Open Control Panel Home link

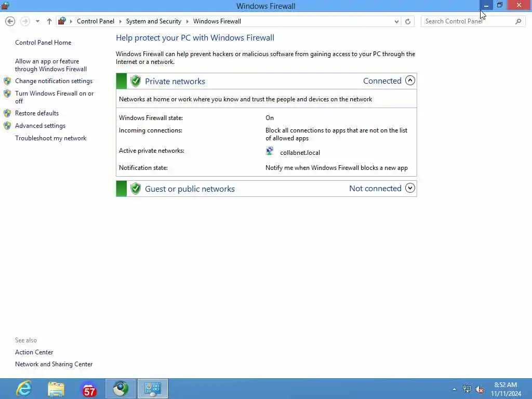pos(43,43)
